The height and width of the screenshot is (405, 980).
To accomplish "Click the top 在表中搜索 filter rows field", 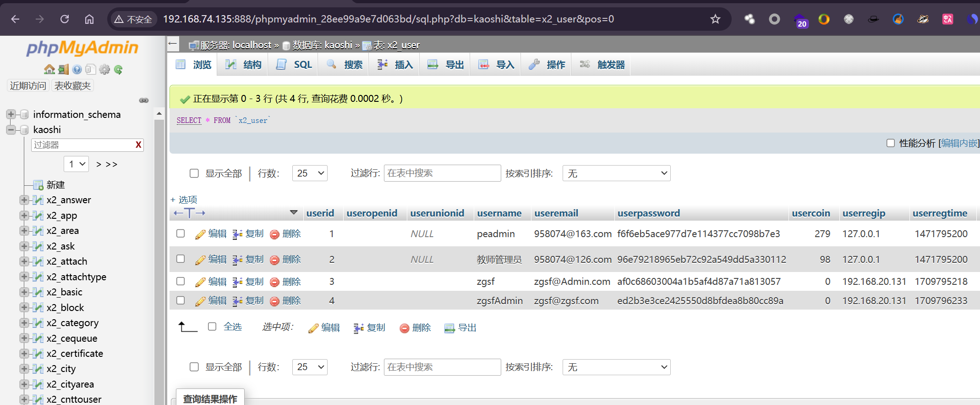I will (x=442, y=173).
